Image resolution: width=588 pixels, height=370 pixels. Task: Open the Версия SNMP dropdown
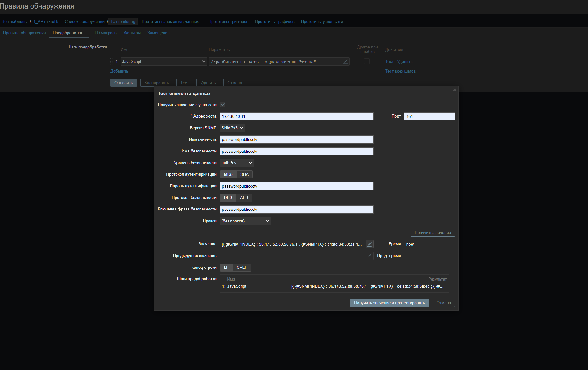point(232,128)
